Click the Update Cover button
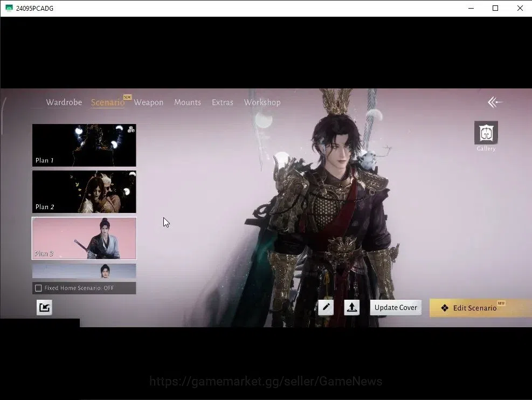 click(x=396, y=307)
